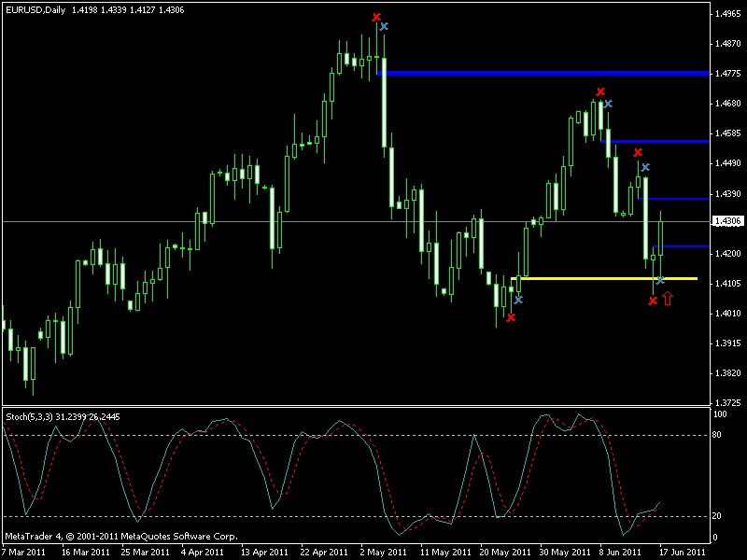Select the blue X near the 1.4490 level
Screen dimensions: 747x560
pyautogui.click(x=645, y=167)
